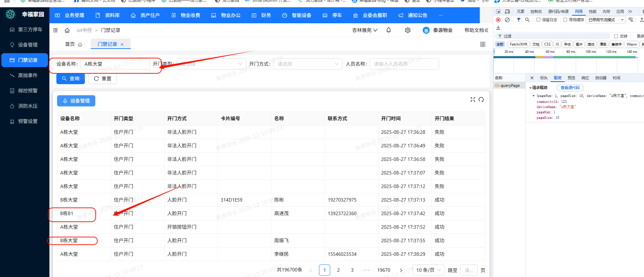
Task: Clear network log in DevTools
Action: (507, 20)
